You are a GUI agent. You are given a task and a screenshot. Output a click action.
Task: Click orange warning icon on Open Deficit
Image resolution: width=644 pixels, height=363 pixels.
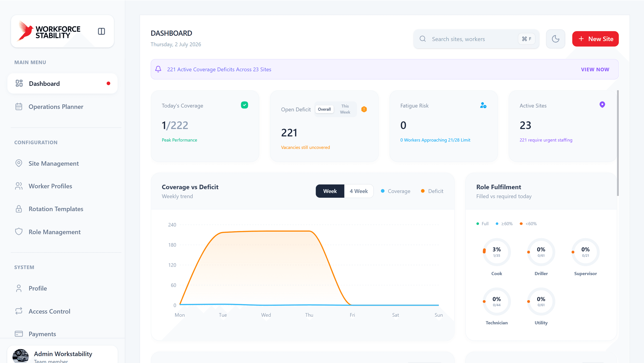click(364, 109)
